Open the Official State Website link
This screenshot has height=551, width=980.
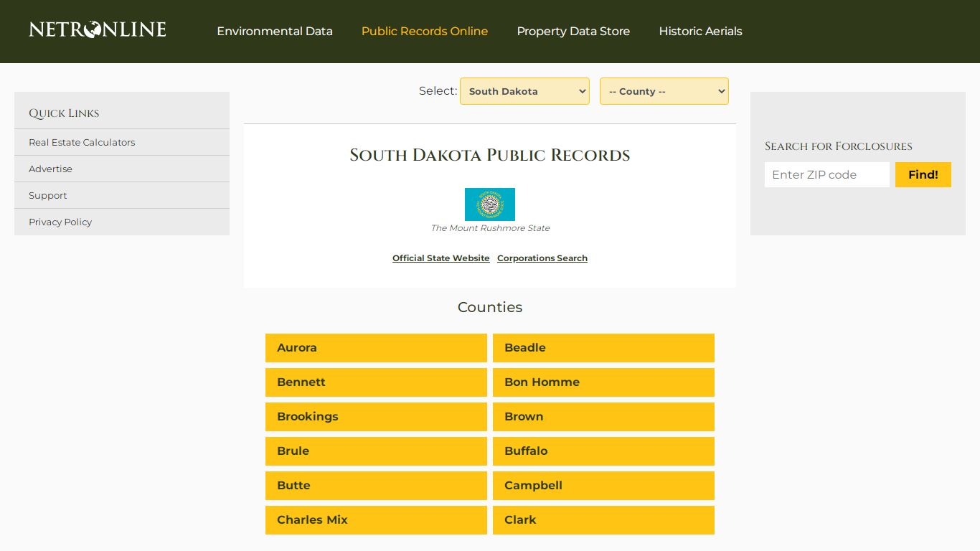click(441, 258)
